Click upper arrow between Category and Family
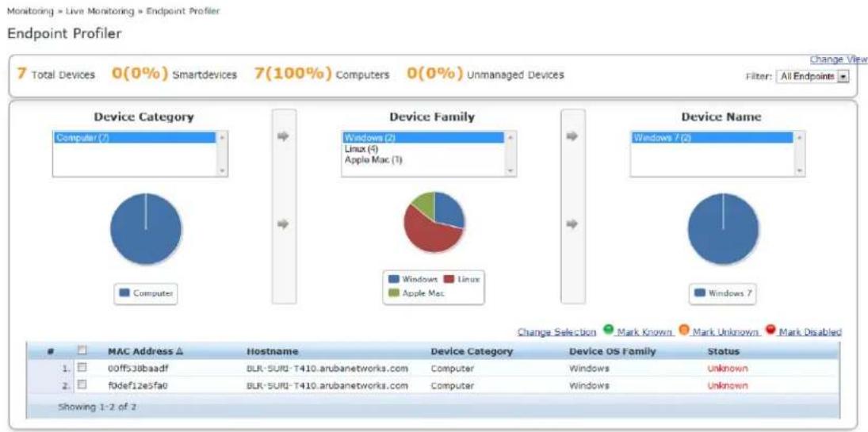The image size is (868, 432). point(284,136)
